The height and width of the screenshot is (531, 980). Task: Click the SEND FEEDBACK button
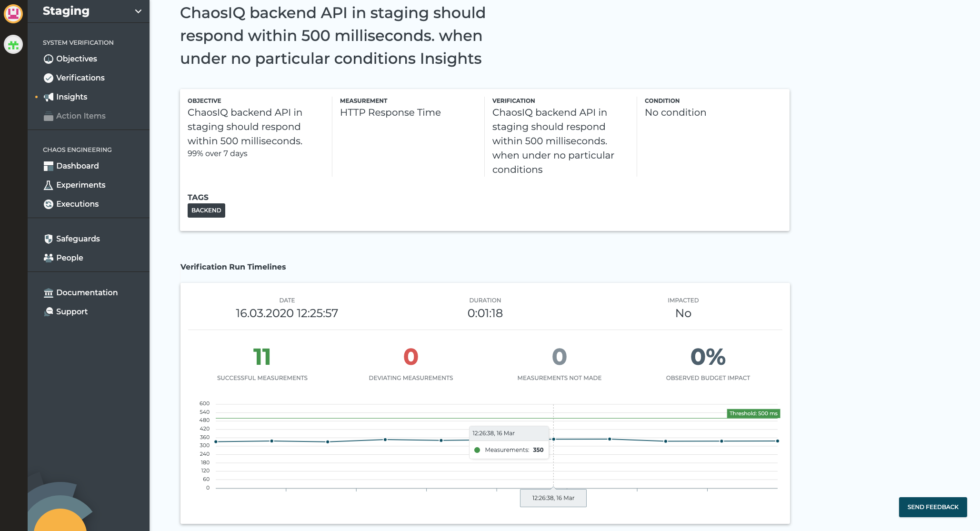pos(933,507)
